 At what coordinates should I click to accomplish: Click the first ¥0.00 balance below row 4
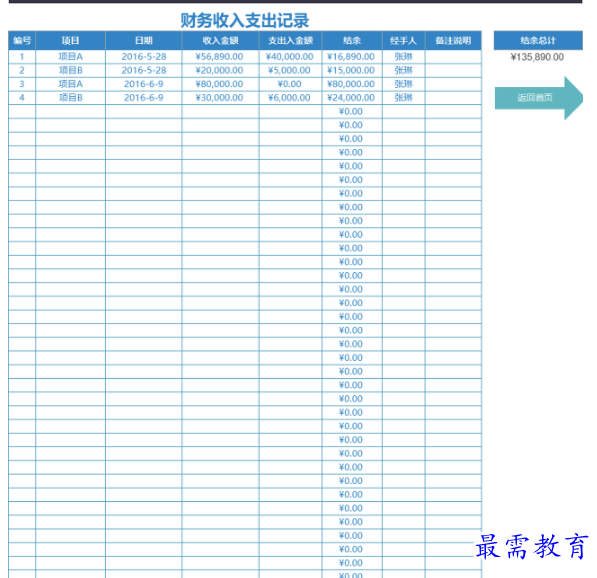click(x=351, y=112)
